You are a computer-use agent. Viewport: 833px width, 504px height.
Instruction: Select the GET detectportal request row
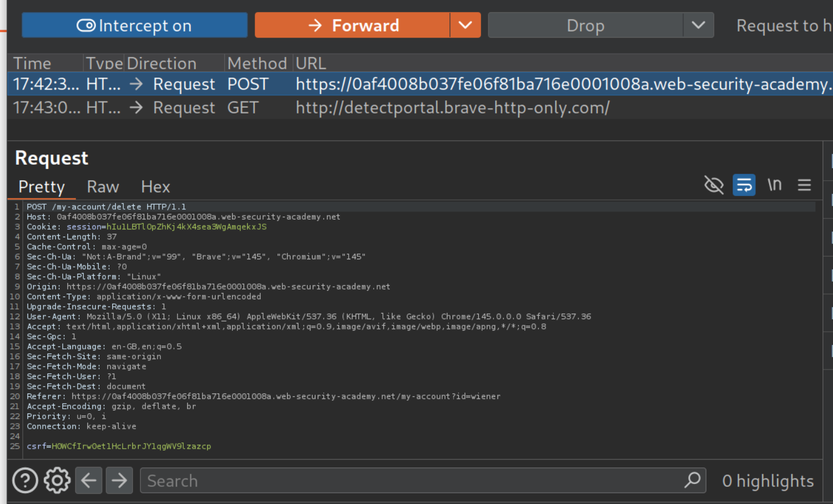point(399,108)
